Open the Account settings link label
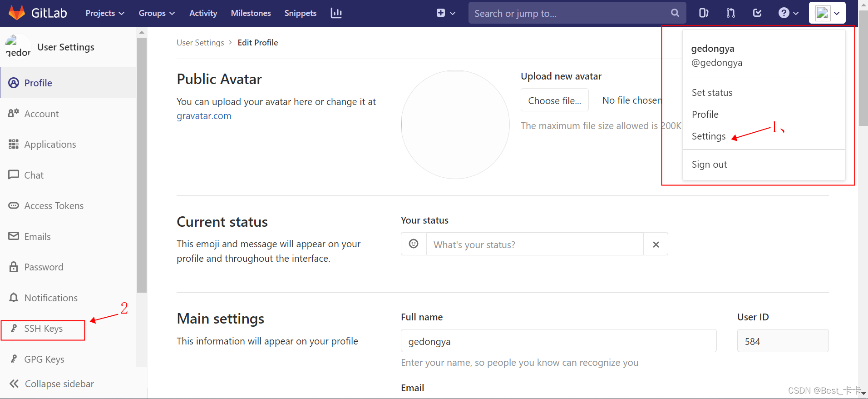Screen dimensions: 868x399 click(x=41, y=114)
